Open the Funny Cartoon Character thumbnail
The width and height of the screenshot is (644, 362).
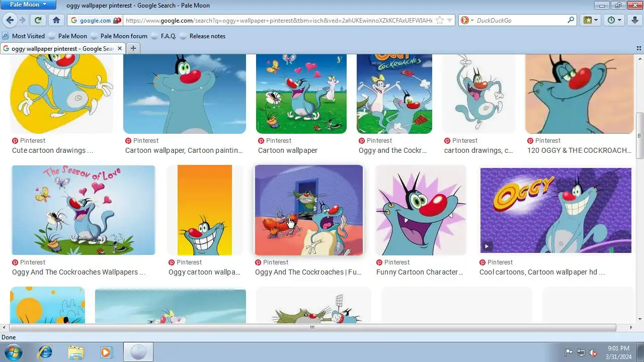tap(421, 210)
